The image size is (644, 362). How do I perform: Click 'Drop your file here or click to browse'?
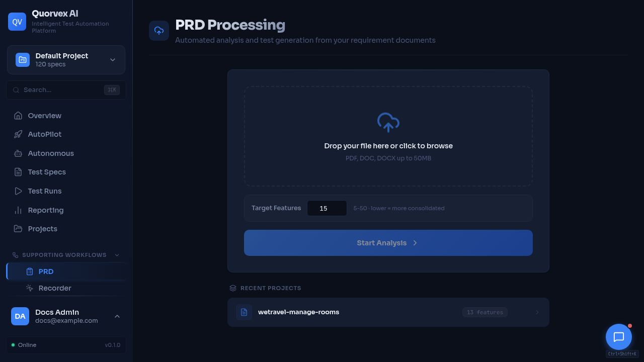(388, 146)
